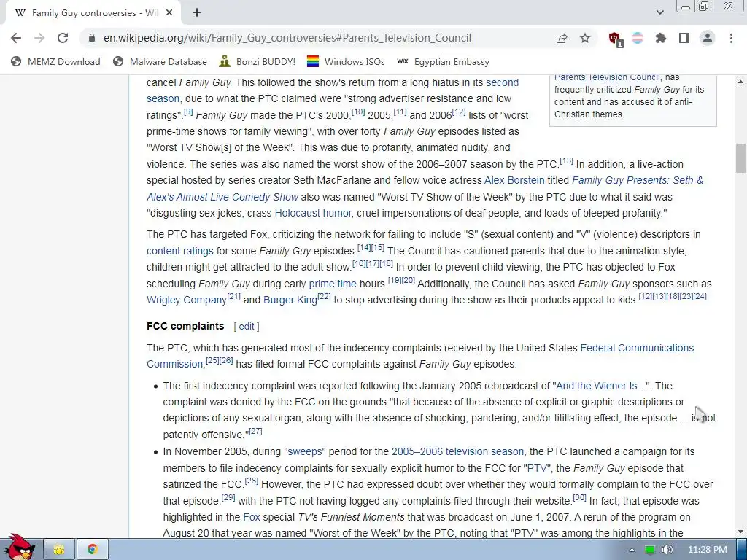The width and height of the screenshot is (747, 560).
Task: View site information via the lock icon
Action: click(92, 38)
